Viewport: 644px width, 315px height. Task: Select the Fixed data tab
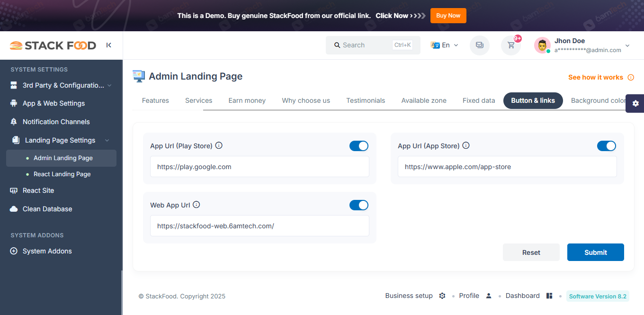(x=479, y=100)
